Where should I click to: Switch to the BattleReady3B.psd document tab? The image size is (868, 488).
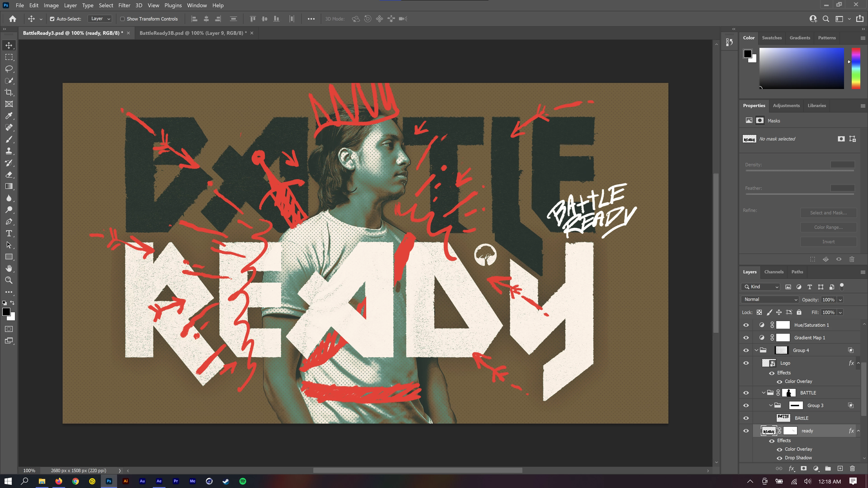coord(193,33)
